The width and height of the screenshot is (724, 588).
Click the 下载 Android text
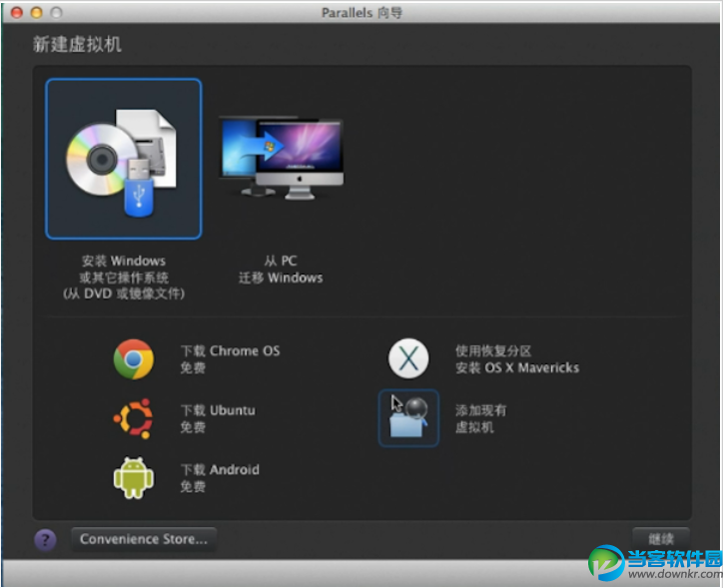[x=220, y=470]
